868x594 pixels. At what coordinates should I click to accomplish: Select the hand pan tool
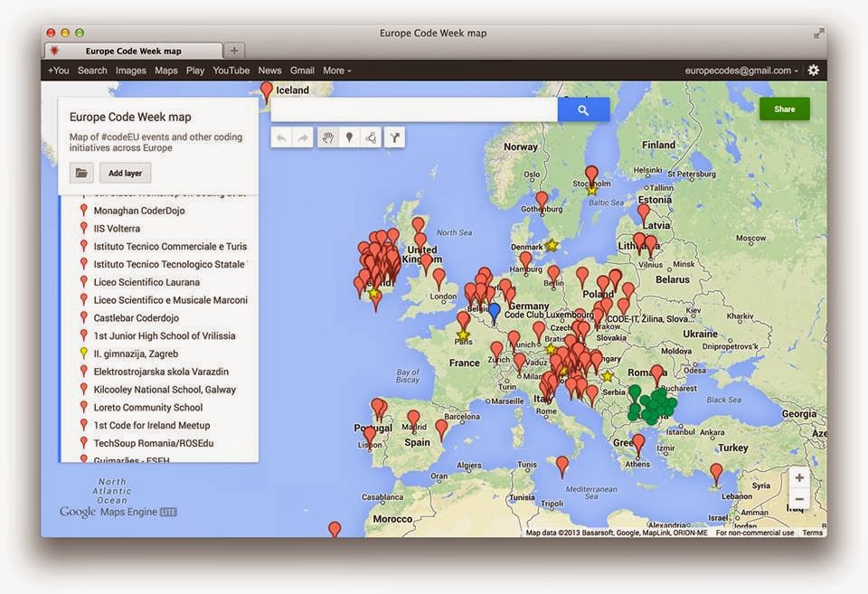point(327,137)
